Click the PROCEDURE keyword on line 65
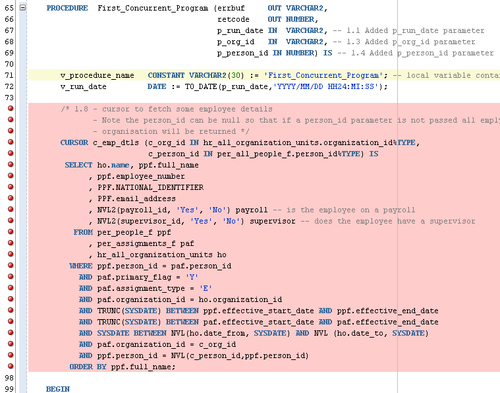The width and height of the screenshot is (500, 393). pyautogui.click(x=67, y=8)
